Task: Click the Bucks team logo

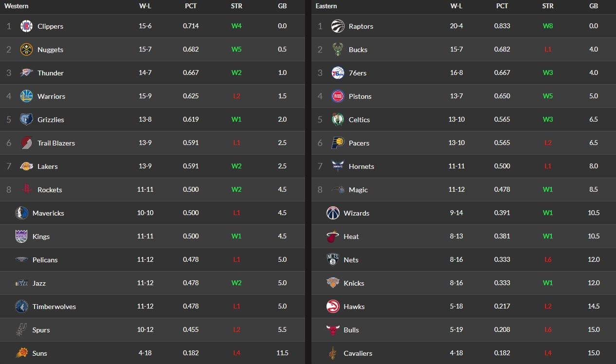Action: [338, 50]
